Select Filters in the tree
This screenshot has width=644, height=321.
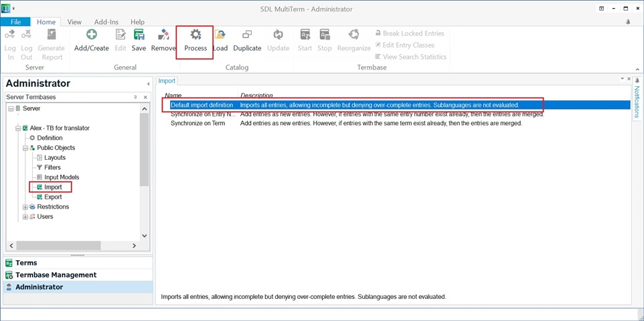[53, 167]
